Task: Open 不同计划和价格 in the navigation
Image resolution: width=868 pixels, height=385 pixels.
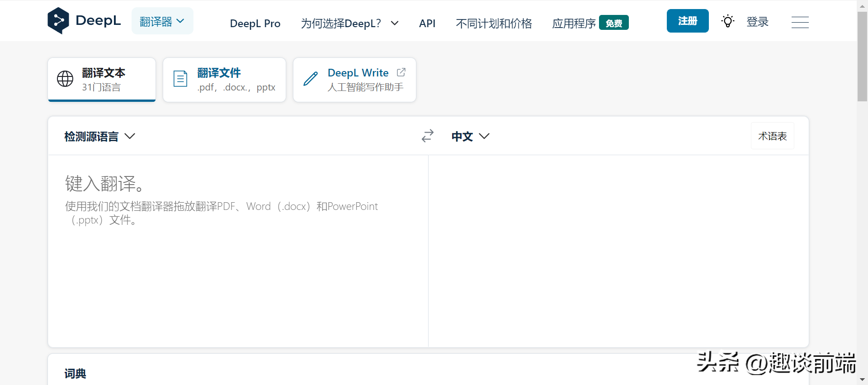Action: [494, 23]
